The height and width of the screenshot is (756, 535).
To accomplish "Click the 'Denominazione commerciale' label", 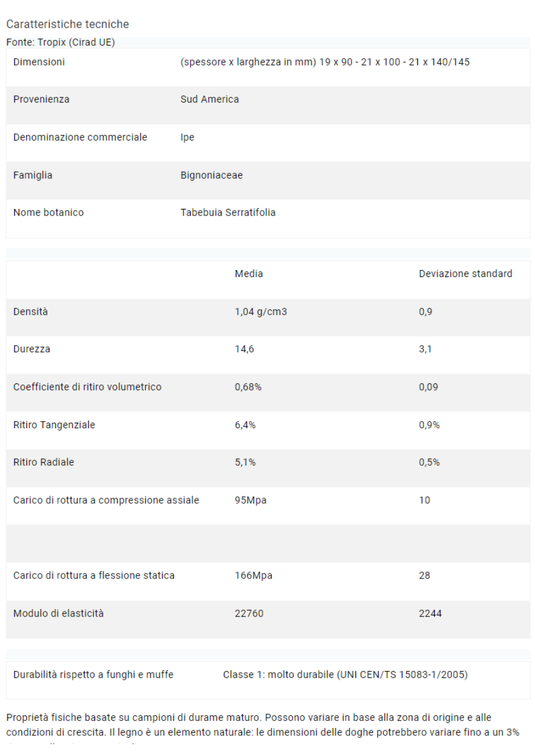I will coord(80,137).
